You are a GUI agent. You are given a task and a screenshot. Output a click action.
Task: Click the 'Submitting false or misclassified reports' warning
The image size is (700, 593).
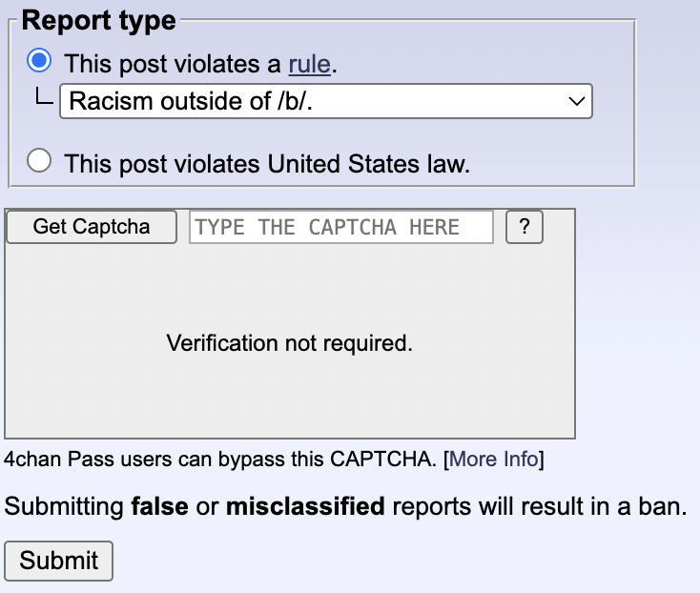click(x=345, y=506)
